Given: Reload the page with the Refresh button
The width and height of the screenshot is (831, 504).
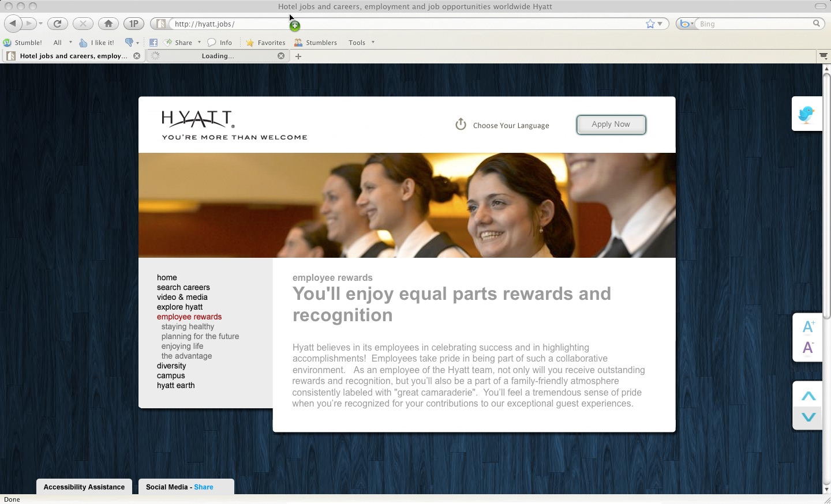Looking at the screenshot, I should click(x=57, y=24).
